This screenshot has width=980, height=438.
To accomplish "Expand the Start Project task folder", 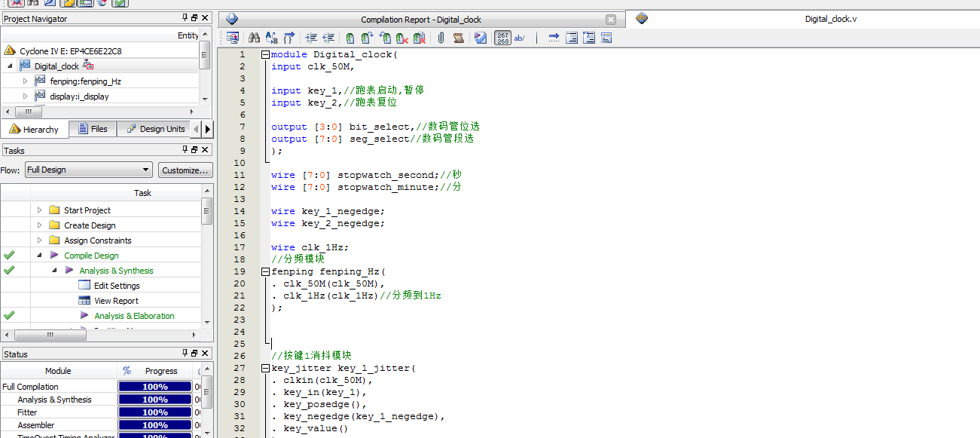I will coord(40,210).
